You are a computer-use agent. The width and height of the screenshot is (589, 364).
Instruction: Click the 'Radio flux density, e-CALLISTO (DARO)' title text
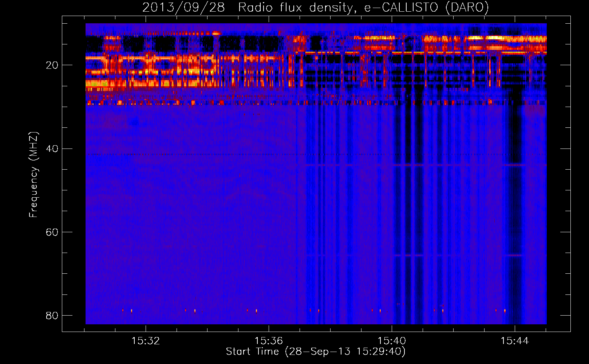[363, 8]
